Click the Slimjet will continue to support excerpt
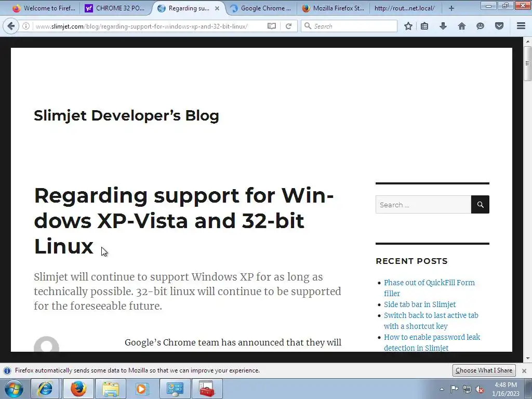Viewport: 532px width, 399px height. [188, 291]
